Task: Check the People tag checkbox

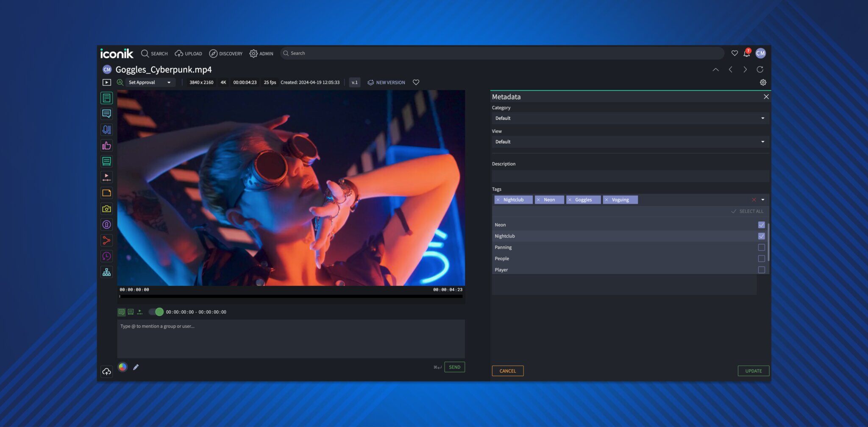Action: (761, 259)
